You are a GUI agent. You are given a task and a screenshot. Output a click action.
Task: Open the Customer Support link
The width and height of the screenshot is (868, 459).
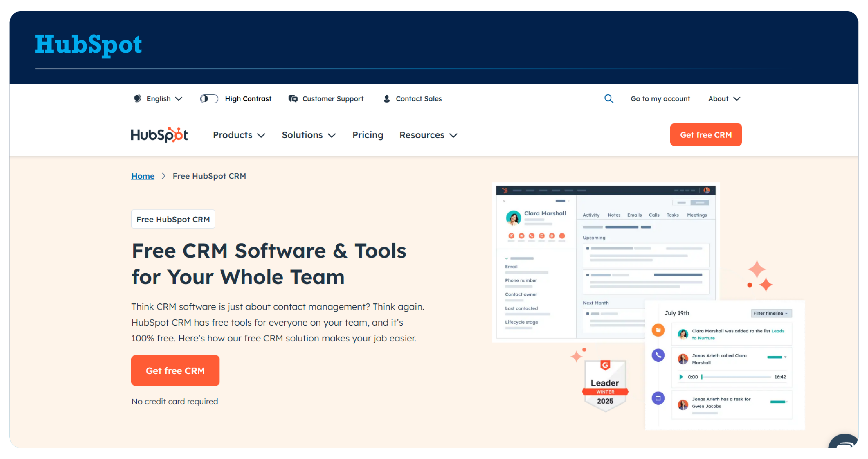tap(333, 99)
